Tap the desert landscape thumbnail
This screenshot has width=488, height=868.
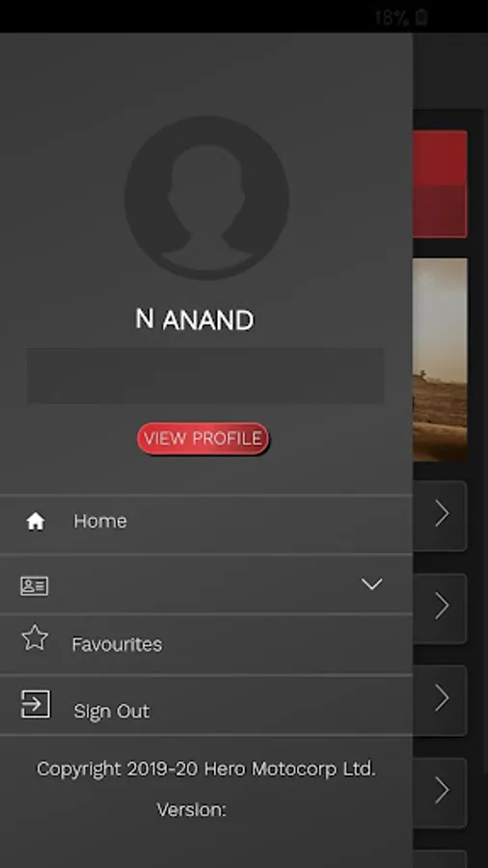point(440,360)
